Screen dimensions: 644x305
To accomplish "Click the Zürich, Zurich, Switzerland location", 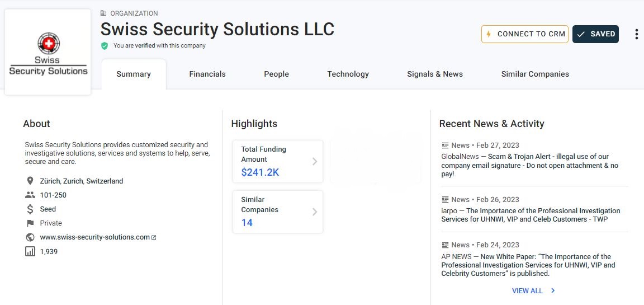I will (81, 181).
